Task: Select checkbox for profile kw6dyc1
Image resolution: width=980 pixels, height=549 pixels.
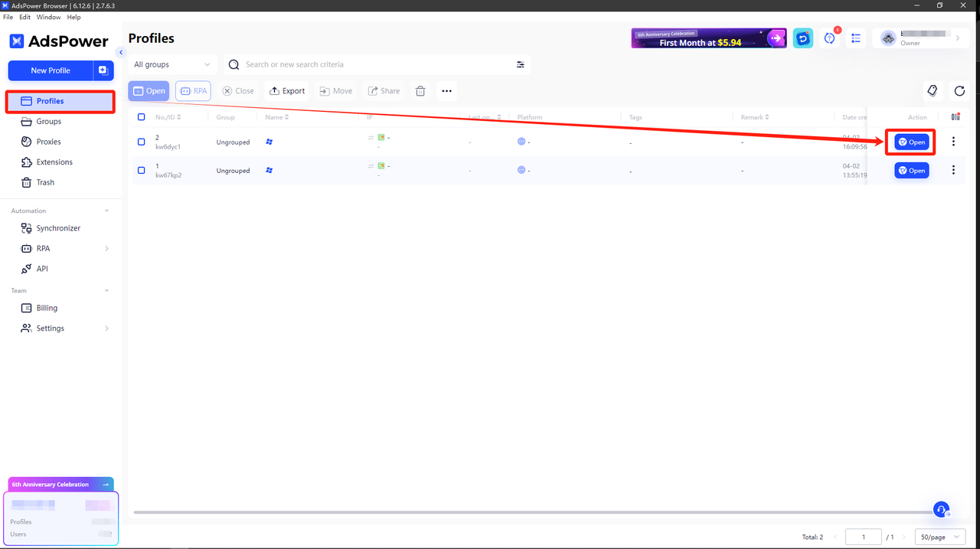Action: click(141, 142)
